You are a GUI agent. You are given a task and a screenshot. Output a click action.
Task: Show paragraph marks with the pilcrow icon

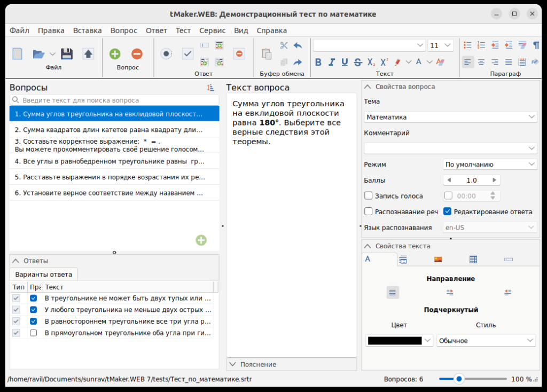tap(536, 45)
